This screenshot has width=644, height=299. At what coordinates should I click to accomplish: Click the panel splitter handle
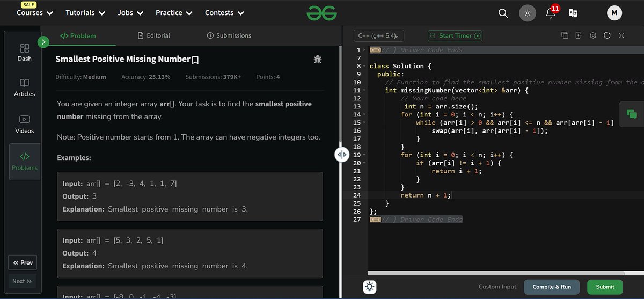pos(342,155)
